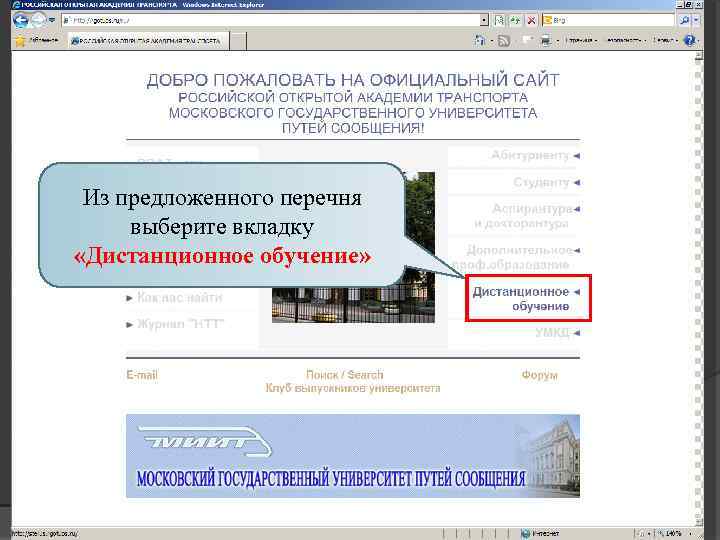Open dropdown arrow beside the Print icon
This screenshot has width=720, height=540.
click(557, 41)
